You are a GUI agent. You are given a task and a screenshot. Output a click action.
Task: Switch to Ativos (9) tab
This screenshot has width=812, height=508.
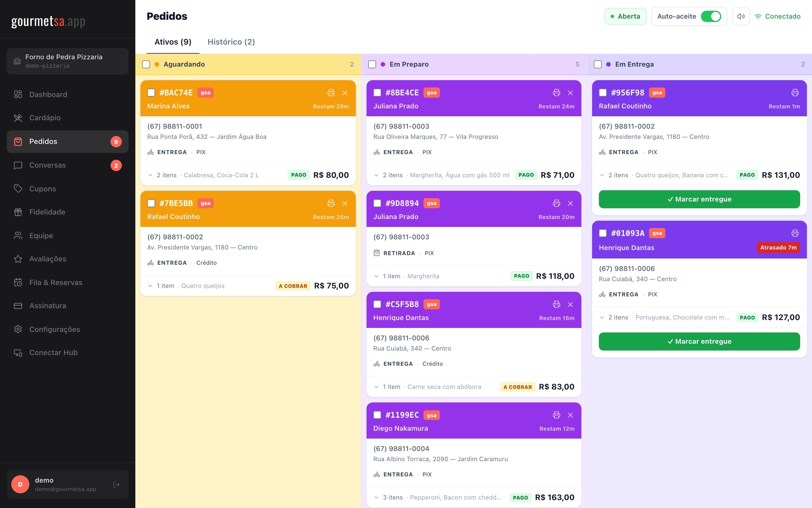(173, 42)
